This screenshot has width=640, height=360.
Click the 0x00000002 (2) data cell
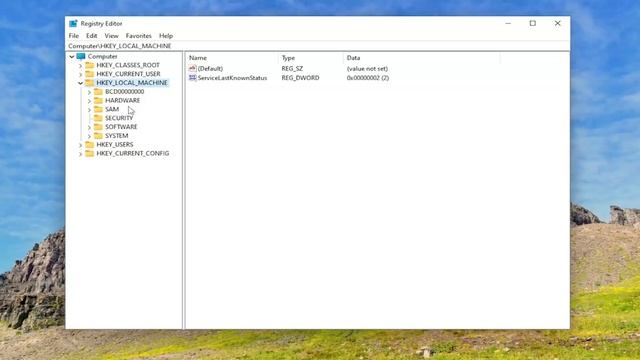pyautogui.click(x=368, y=78)
